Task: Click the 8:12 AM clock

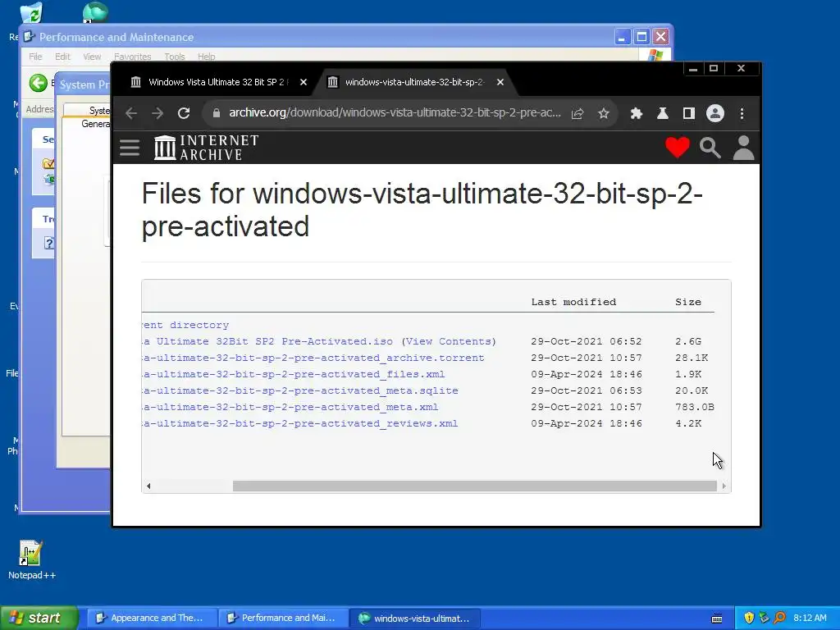Action: (x=810, y=618)
